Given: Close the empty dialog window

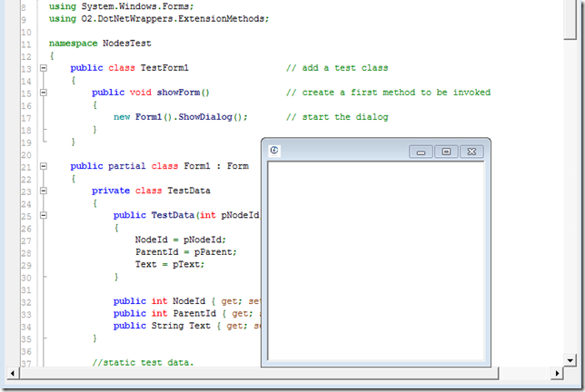Looking at the screenshot, I should pos(471,152).
